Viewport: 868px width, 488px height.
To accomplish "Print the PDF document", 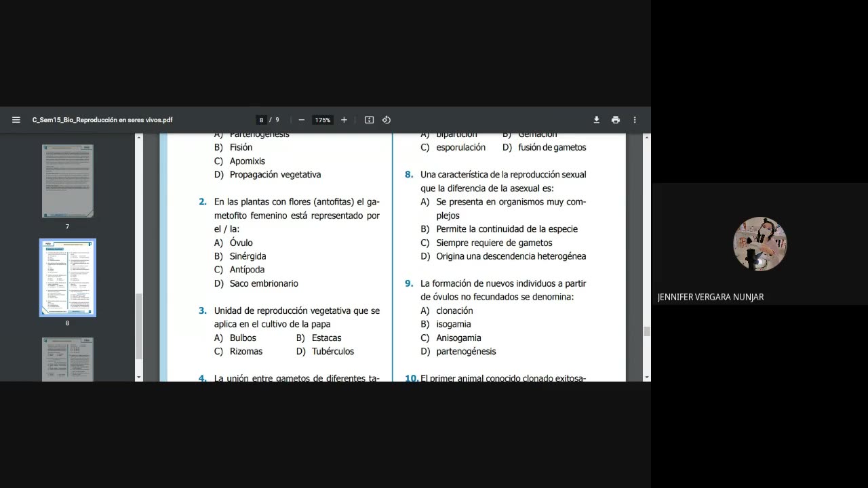I will [616, 120].
